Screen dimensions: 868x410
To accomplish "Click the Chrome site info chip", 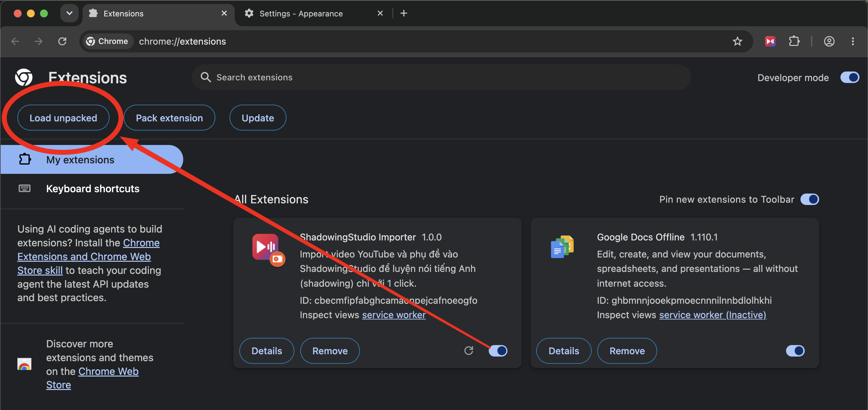I will [x=108, y=41].
